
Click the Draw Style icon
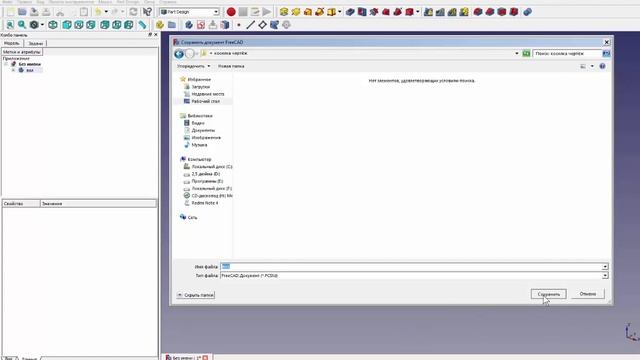[x=34, y=25]
